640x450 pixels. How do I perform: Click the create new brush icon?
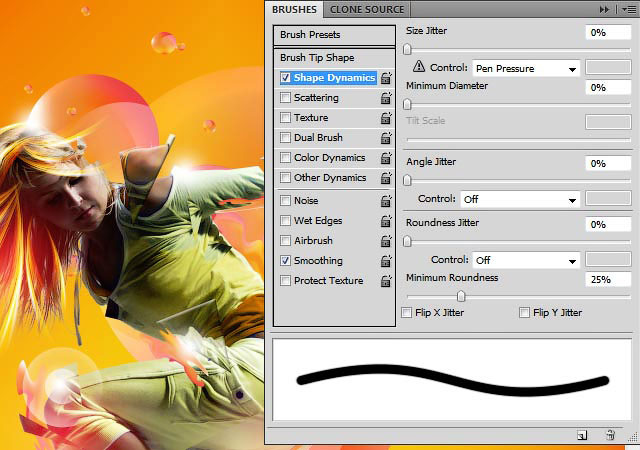(x=582, y=435)
